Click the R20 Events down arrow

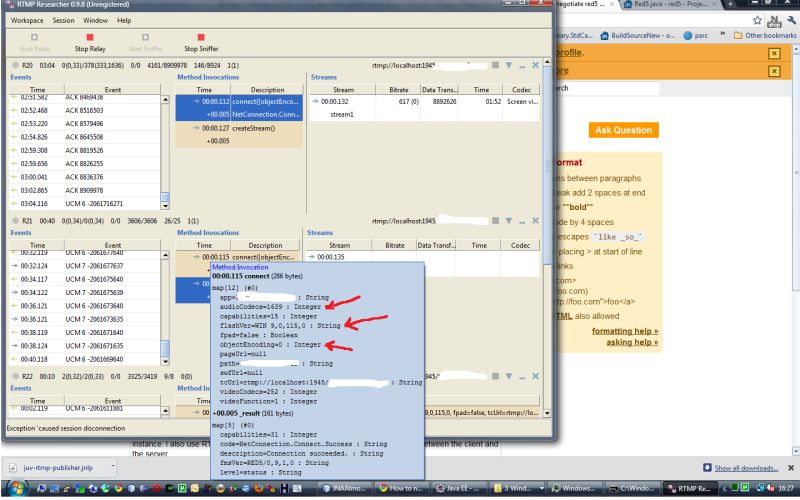pyautogui.click(x=165, y=206)
